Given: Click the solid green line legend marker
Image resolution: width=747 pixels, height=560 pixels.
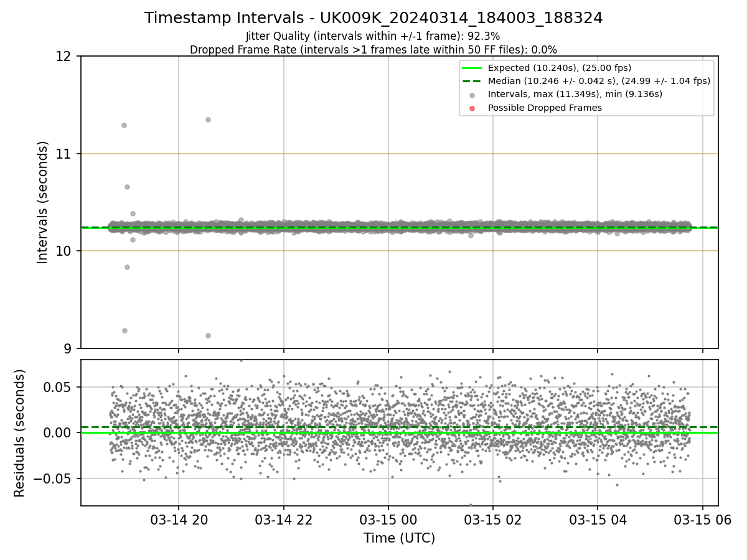Looking at the screenshot, I should point(472,68).
